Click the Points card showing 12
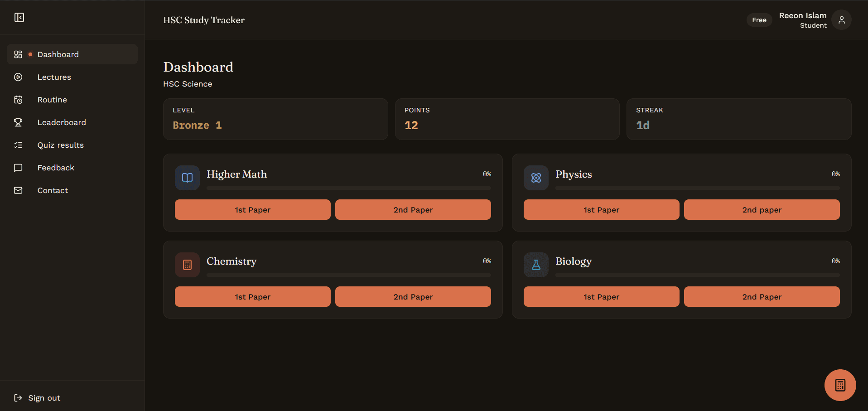Screen dimensions: 868x411 pyautogui.click(x=507, y=119)
